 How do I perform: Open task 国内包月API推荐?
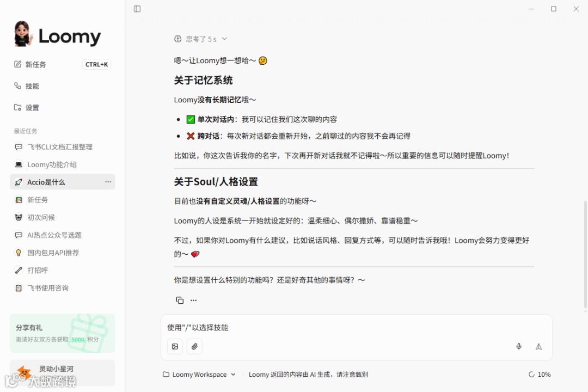tap(62, 253)
